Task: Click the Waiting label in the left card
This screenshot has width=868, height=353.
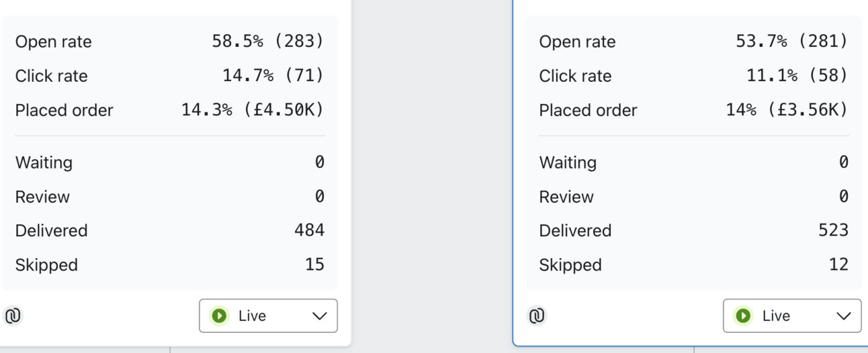Action: click(x=44, y=162)
